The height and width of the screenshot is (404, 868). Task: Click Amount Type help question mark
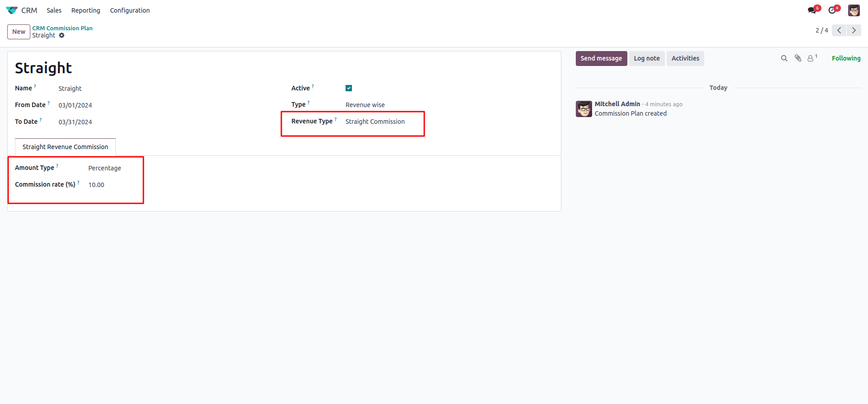click(x=57, y=165)
